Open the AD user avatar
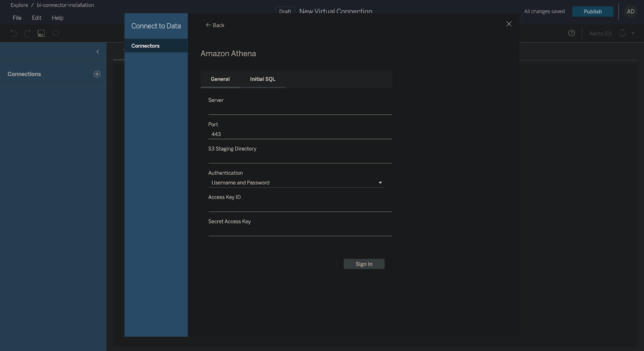 click(631, 11)
